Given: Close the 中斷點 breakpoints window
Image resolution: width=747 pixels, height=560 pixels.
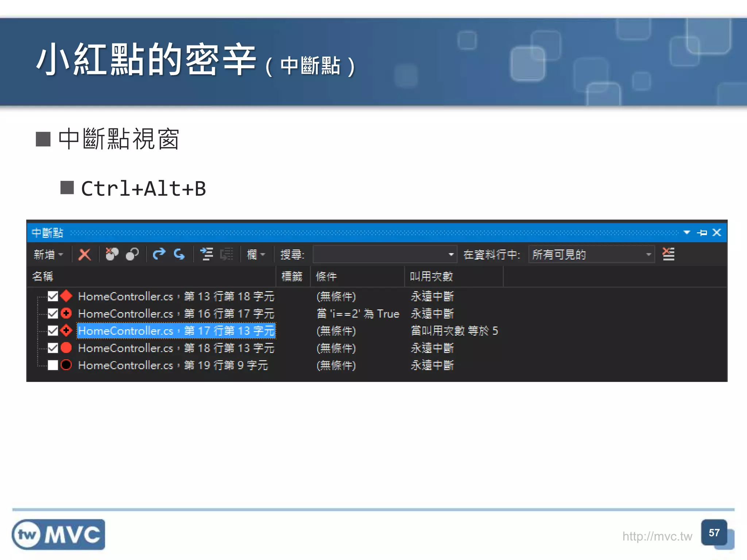Looking at the screenshot, I should pyautogui.click(x=717, y=232).
